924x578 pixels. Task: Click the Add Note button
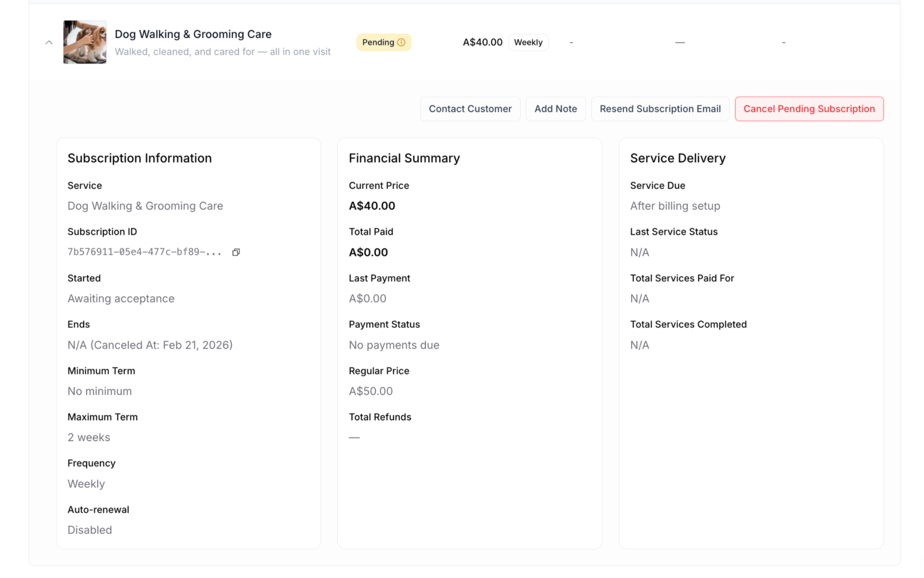[x=555, y=109]
